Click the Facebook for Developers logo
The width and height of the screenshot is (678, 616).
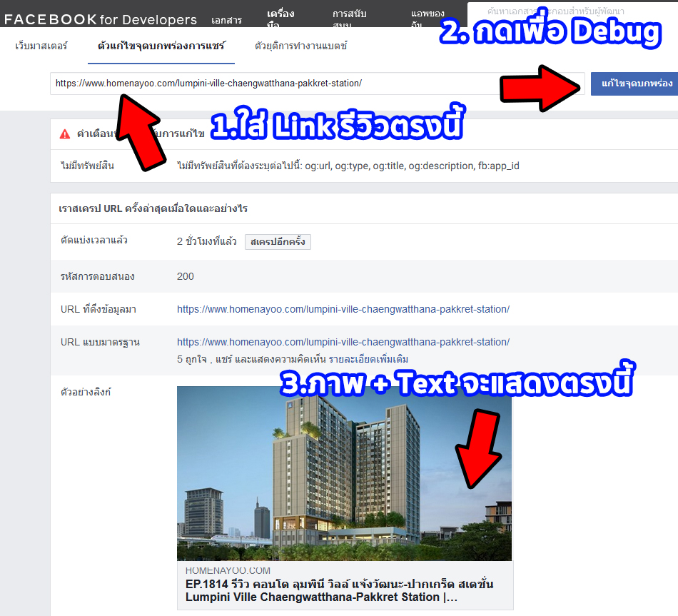(101, 19)
